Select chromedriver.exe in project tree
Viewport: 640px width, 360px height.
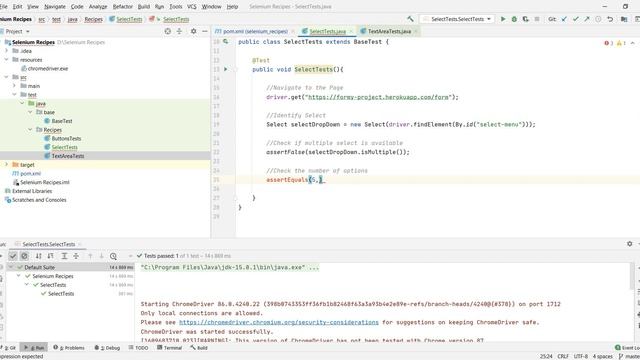(x=48, y=69)
